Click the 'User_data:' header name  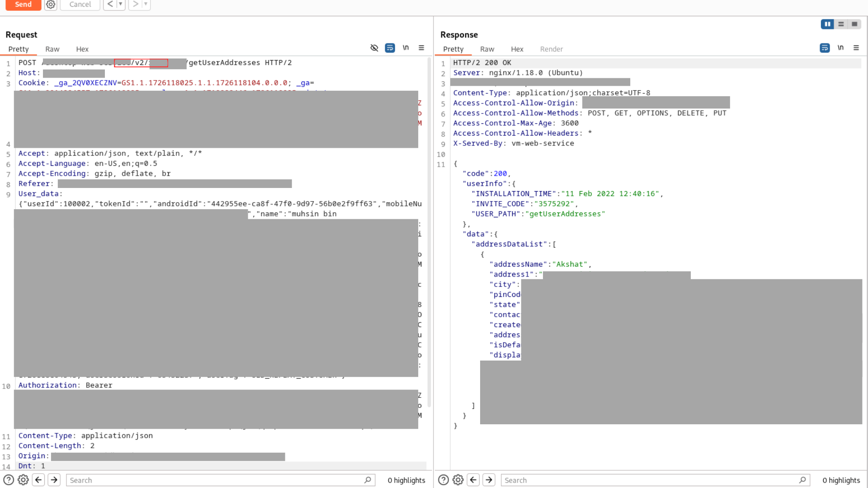coord(40,193)
